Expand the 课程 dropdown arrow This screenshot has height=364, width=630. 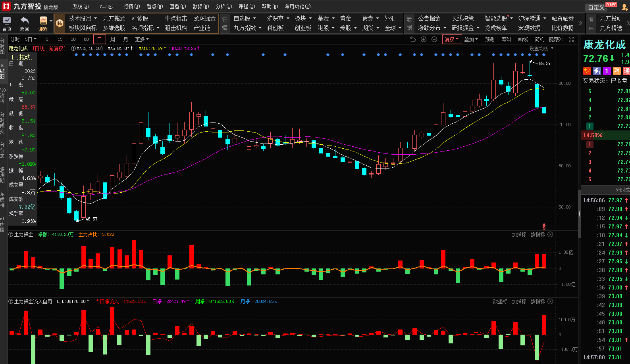click(x=51, y=21)
